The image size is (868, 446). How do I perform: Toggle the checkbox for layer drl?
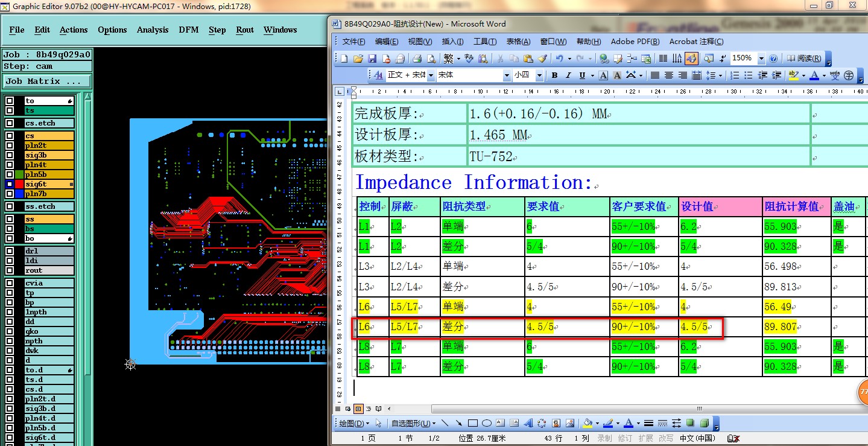(x=10, y=251)
